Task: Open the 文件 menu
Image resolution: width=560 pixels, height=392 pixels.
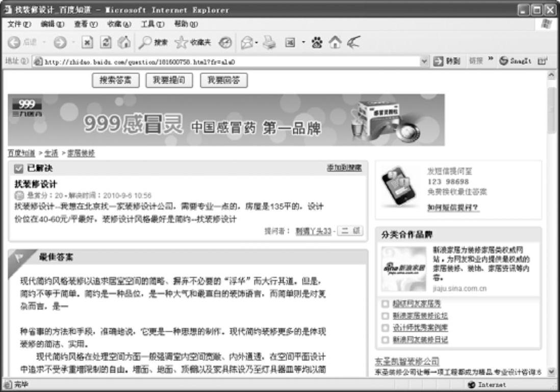Action: (x=19, y=24)
